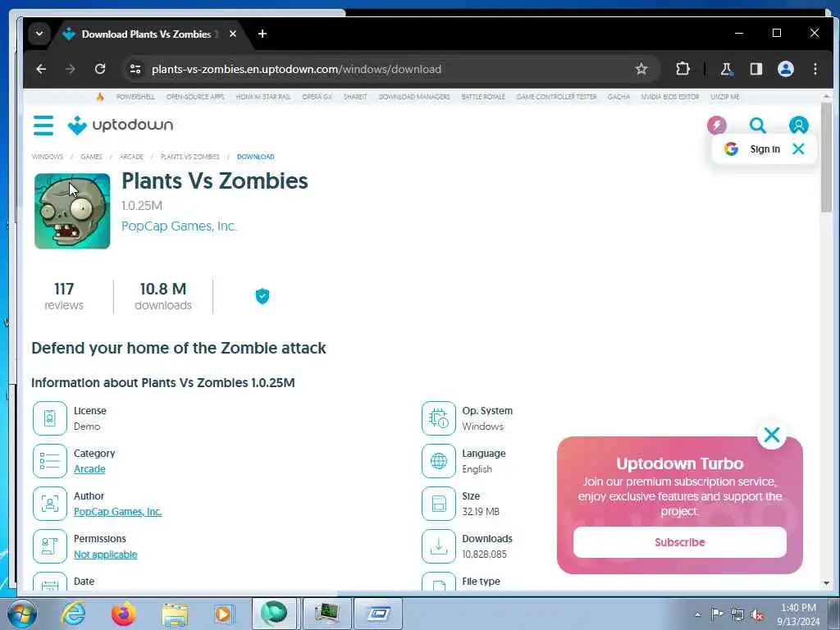Toggle the Chrome side panel

coord(756,69)
